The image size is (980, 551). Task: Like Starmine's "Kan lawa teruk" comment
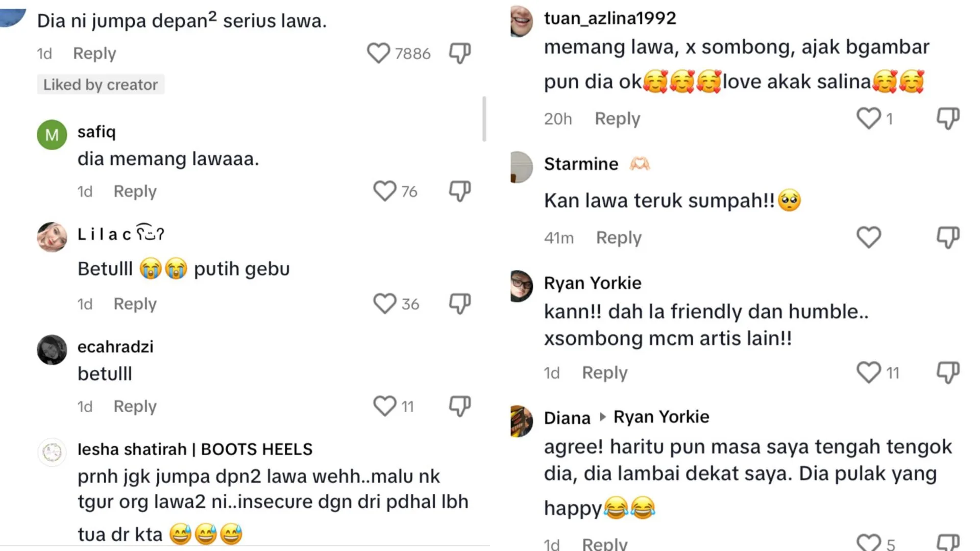point(868,237)
